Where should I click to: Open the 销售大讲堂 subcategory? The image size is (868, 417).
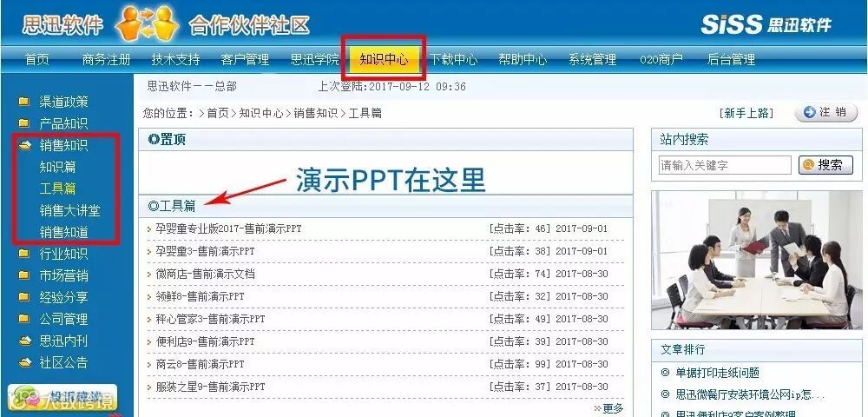click(69, 210)
